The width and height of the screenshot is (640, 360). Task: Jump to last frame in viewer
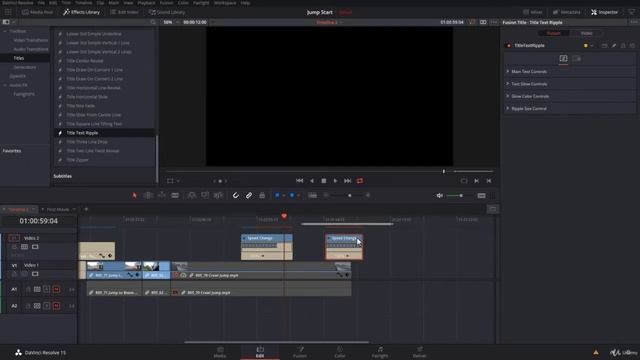tap(347, 181)
